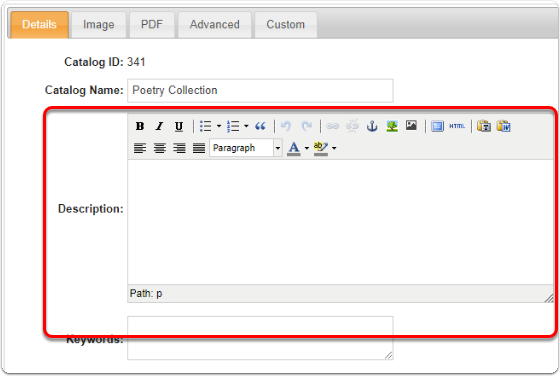Justify the text fully
The height and width of the screenshot is (376, 560).
199,148
